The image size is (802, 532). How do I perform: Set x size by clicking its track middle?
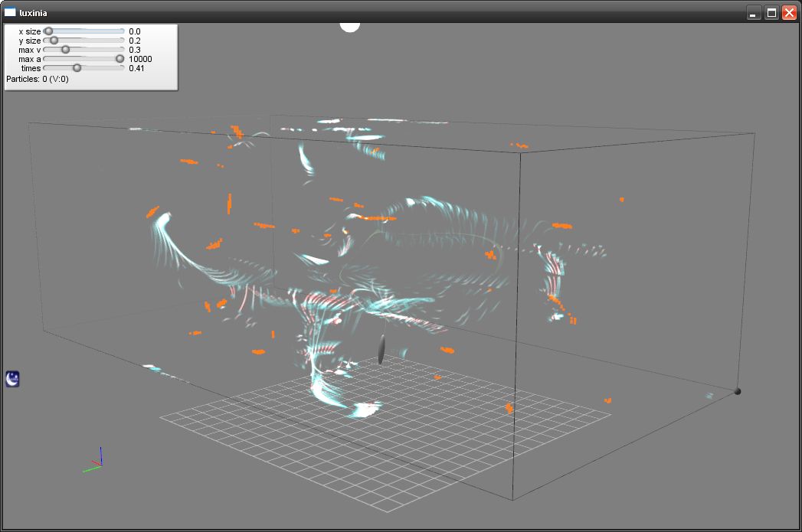pos(84,31)
